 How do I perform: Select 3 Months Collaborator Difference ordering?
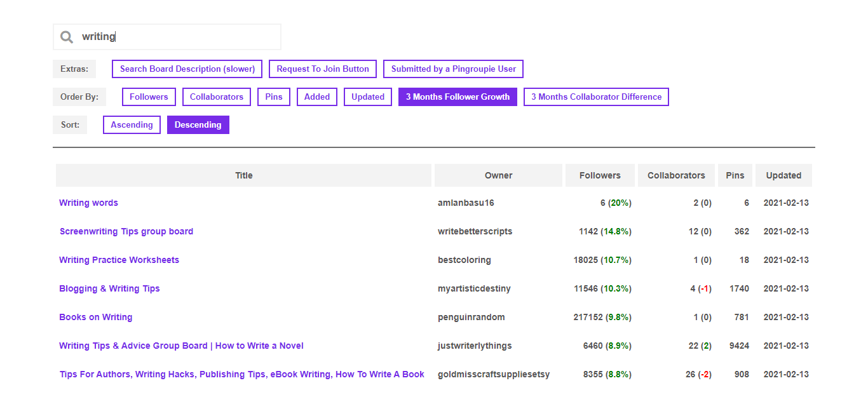pyautogui.click(x=596, y=97)
